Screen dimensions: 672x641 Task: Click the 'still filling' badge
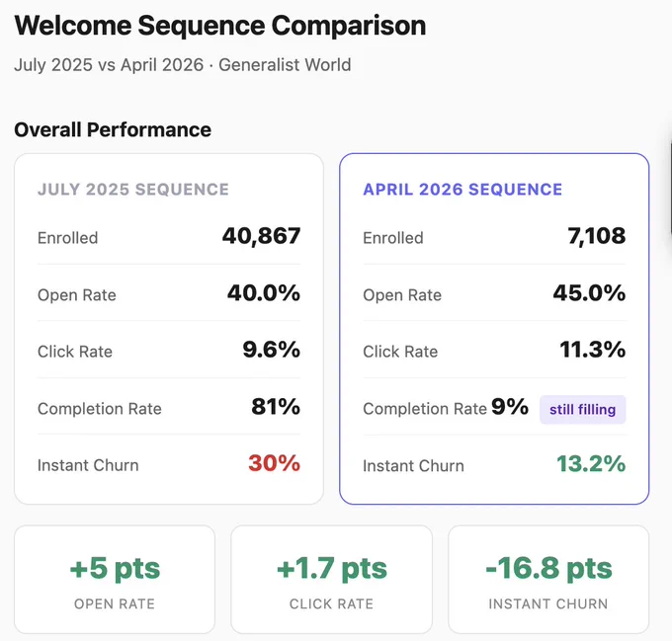click(582, 409)
